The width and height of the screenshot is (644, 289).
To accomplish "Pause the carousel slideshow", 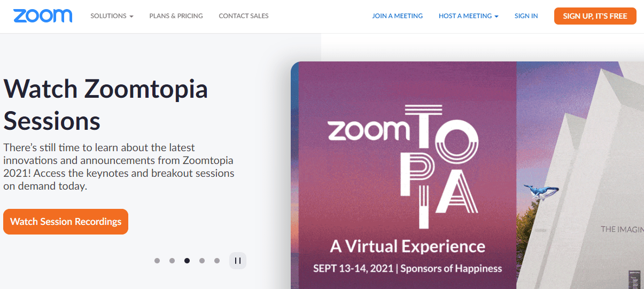I will pos(238,261).
